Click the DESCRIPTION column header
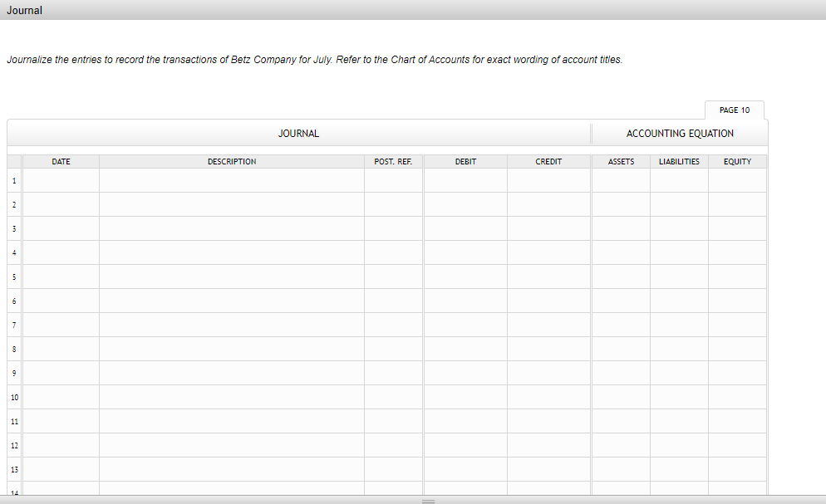826x504 pixels. 231,161
